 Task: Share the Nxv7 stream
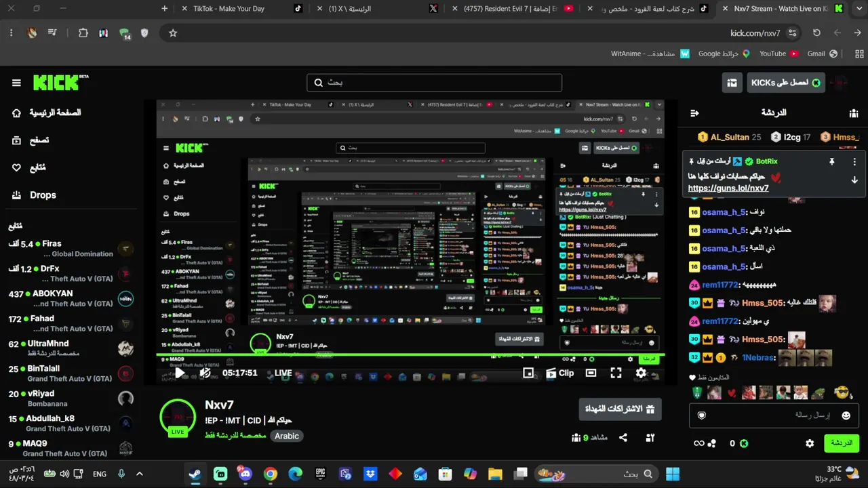(623, 438)
